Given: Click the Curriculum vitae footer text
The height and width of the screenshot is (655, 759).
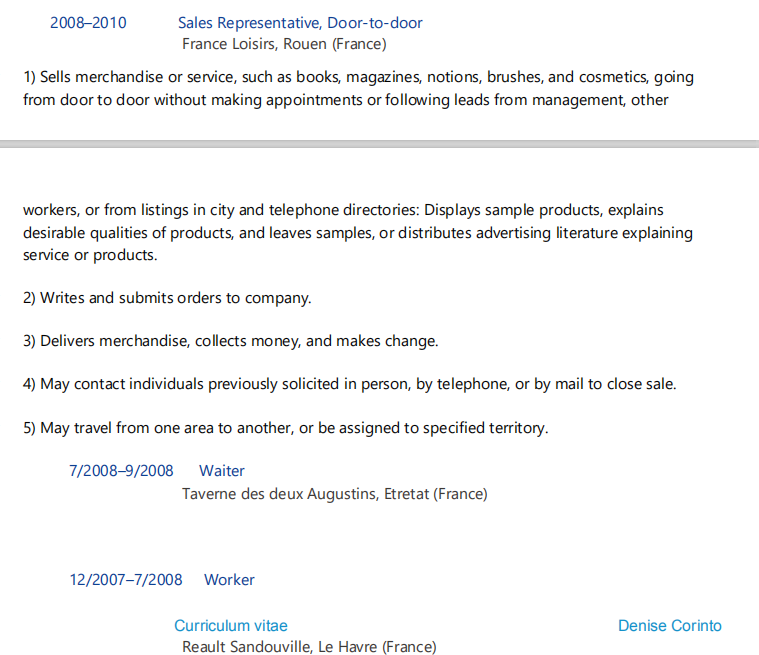Looking at the screenshot, I should coord(231,626).
